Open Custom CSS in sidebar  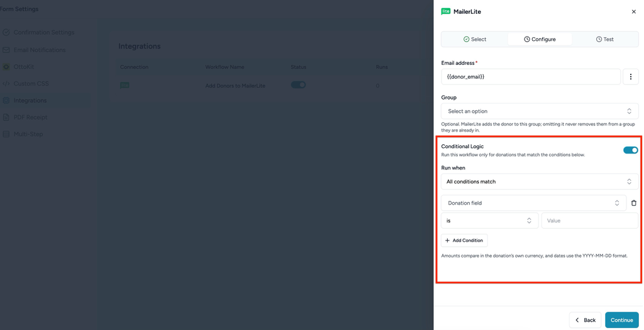(31, 84)
